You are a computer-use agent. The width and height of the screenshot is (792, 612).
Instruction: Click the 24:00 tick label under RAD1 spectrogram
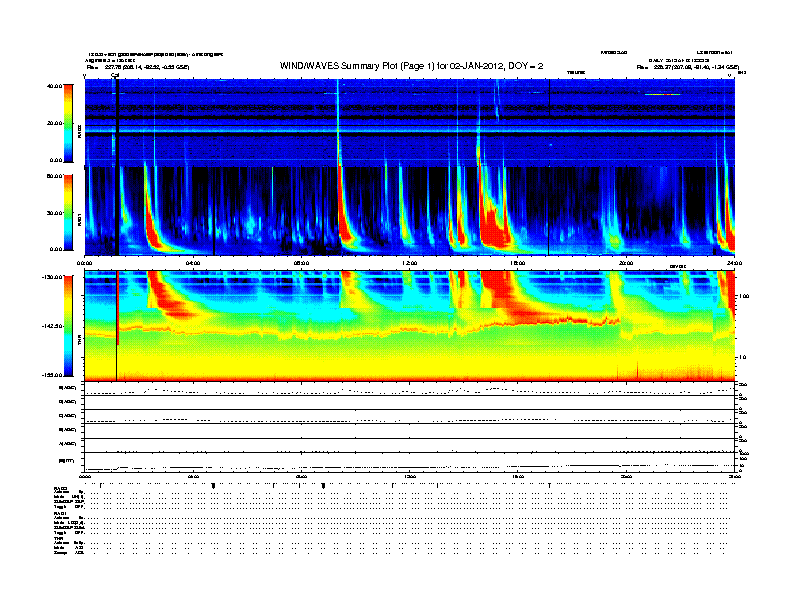(x=734, y=263)
